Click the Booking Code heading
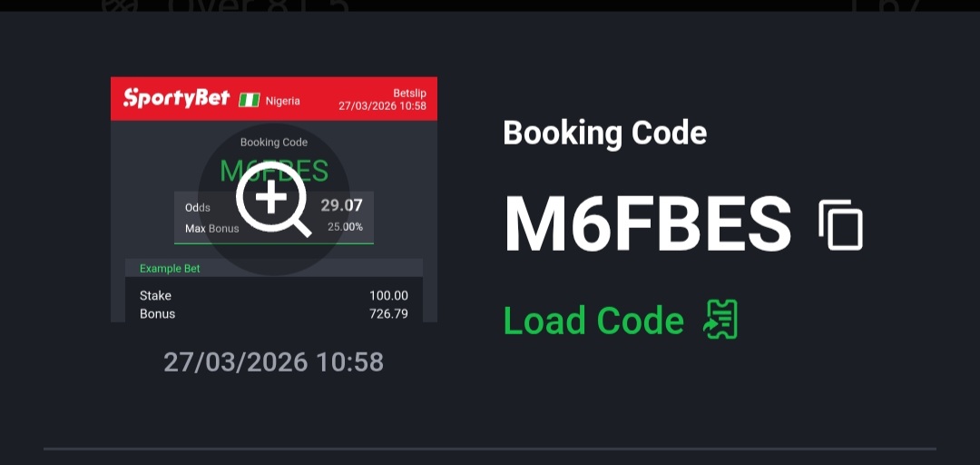Viewport: 980px width, 465px height. pyautogui.click(x=605, y=134)
